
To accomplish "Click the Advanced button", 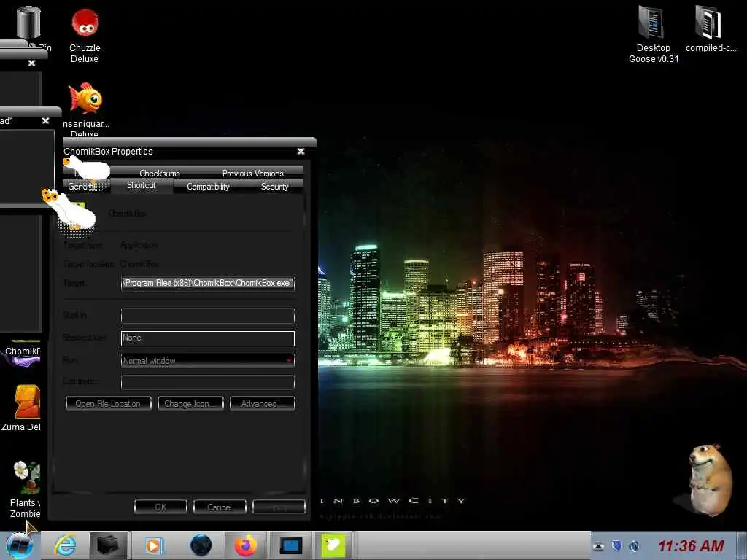I will tap(263, 403).
